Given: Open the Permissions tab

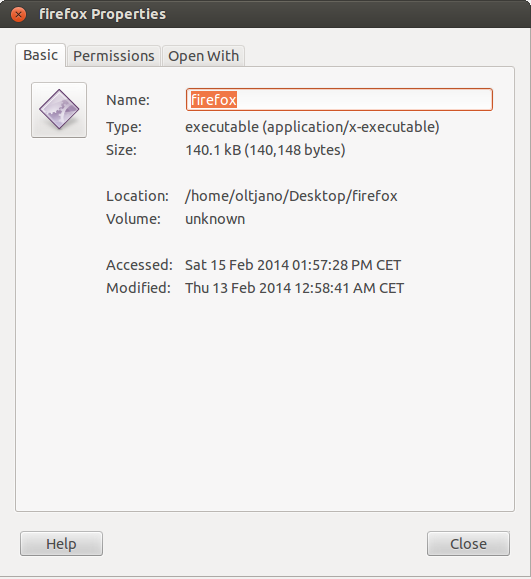Looking at the screenshot, I should pos(114,56).
